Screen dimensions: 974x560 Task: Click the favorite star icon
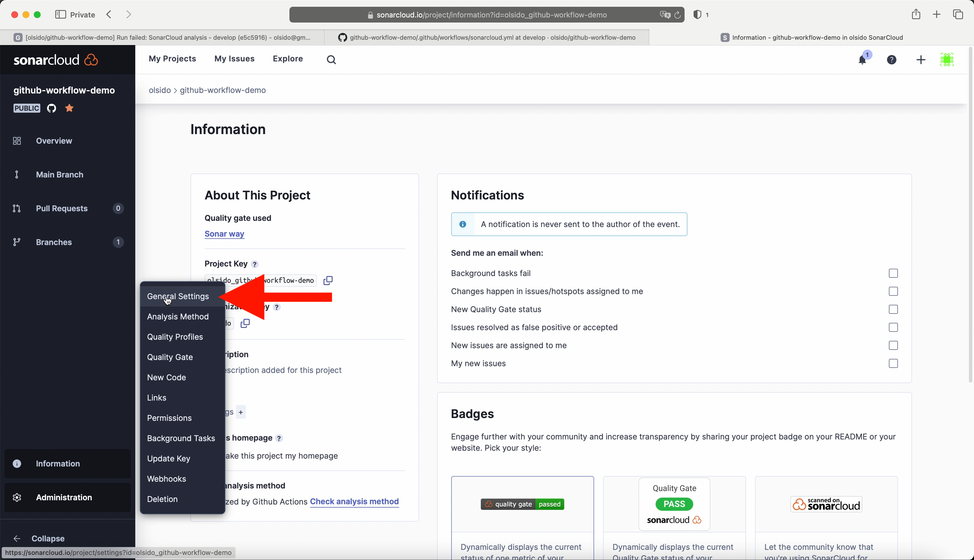click(69, 108)
